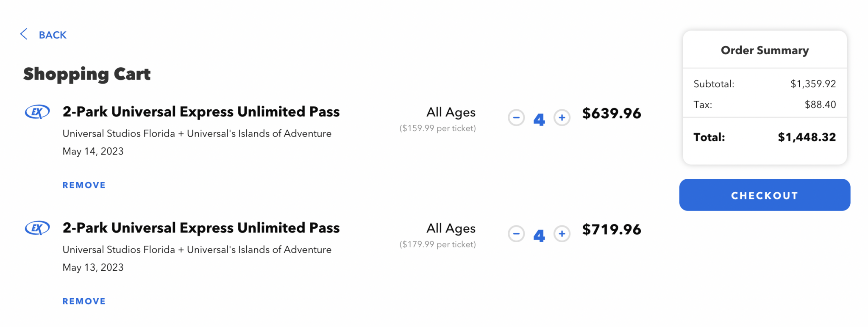Decrease quantity of the May 13 pass

[516, 234]
